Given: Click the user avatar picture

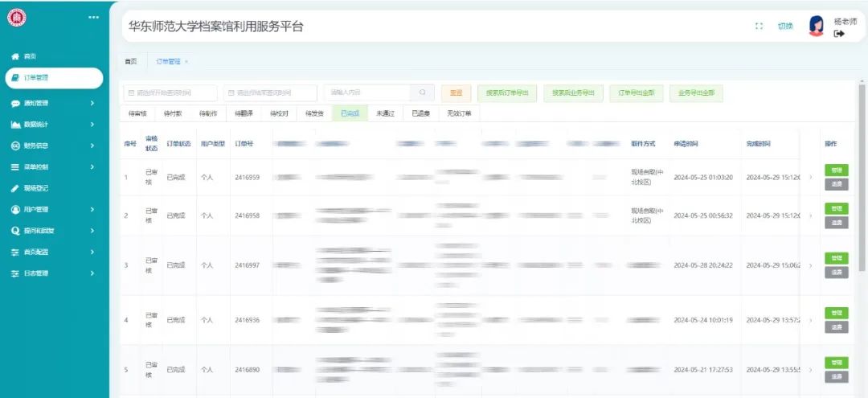Looking at the screenshot, I should pyautogui.click(x=816, y=27).
